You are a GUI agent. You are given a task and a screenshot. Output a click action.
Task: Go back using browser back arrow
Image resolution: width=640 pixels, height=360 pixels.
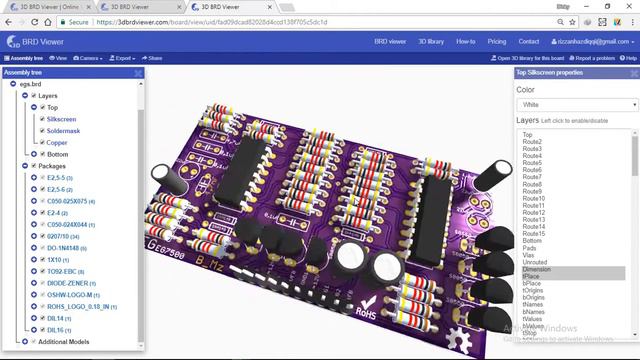(9, 22)
